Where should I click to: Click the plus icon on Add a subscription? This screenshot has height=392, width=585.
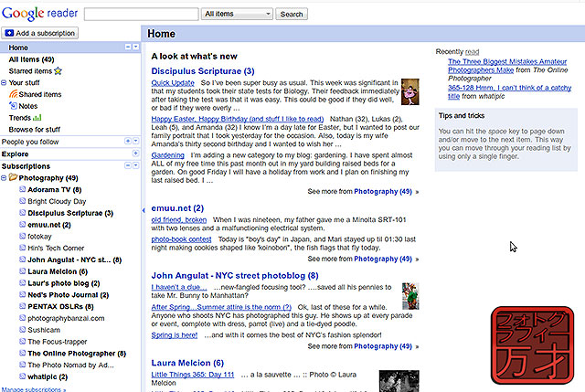(x=9, y=33)
